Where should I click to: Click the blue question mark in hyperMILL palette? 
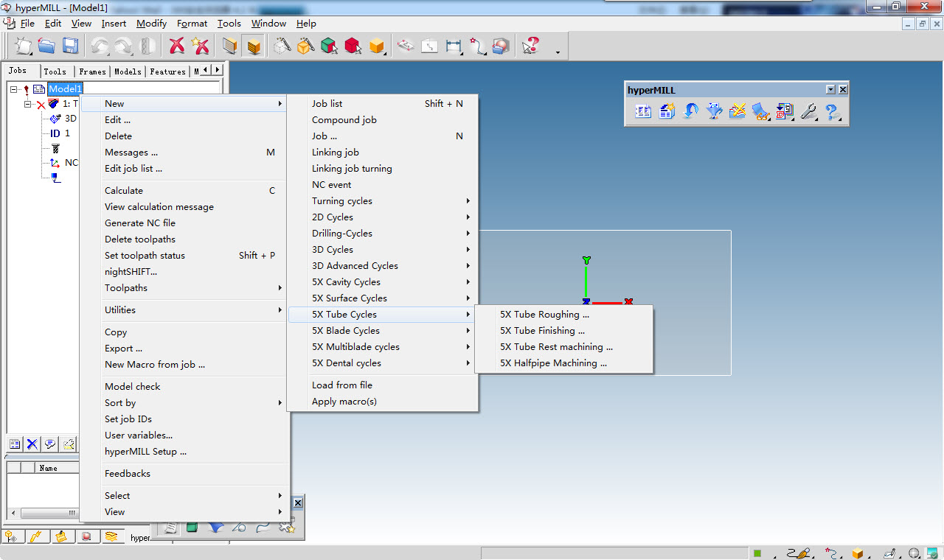pos(832,111)
